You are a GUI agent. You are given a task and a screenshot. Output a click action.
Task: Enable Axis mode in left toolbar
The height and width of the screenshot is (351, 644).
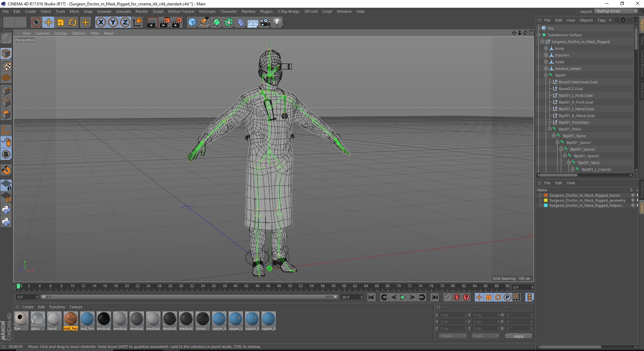click(6, 130)
